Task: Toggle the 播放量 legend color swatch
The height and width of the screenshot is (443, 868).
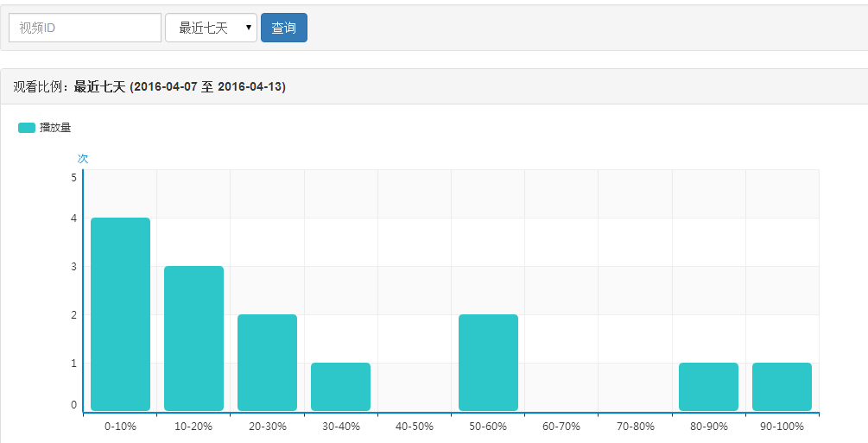Action: tap(27, 128)
